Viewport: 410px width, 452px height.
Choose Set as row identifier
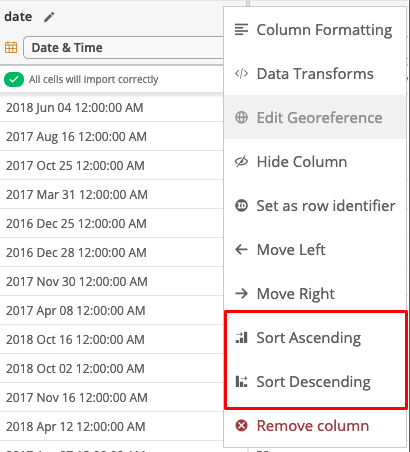(x=315, y=206)
